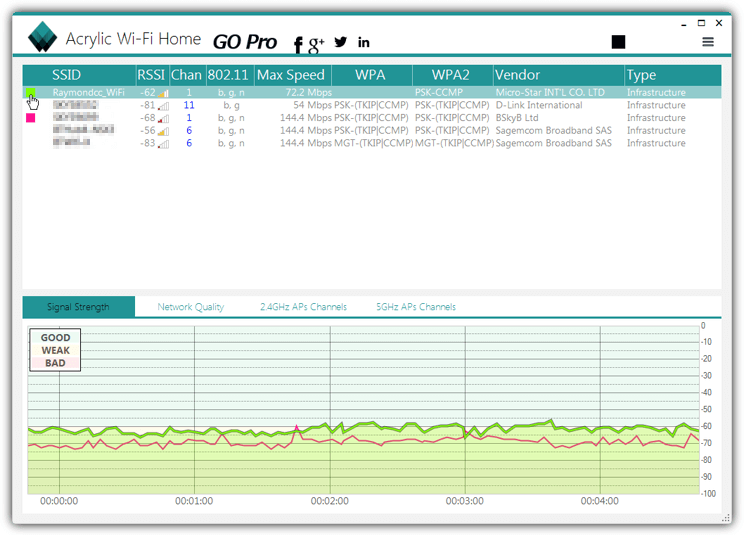Click the Acrylic Wi-Fi Home title
The height and width of the screenshot is (535, 744).
pos(133,39)
